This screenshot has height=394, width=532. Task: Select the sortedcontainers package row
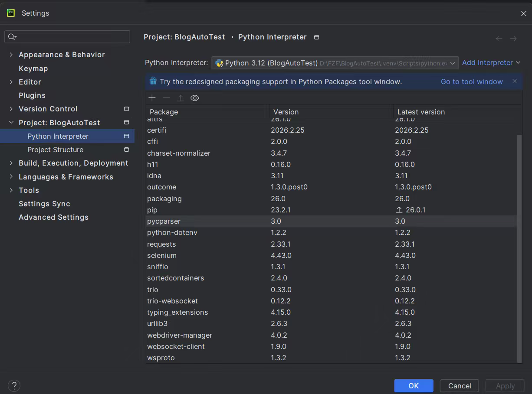pos(331,278)
